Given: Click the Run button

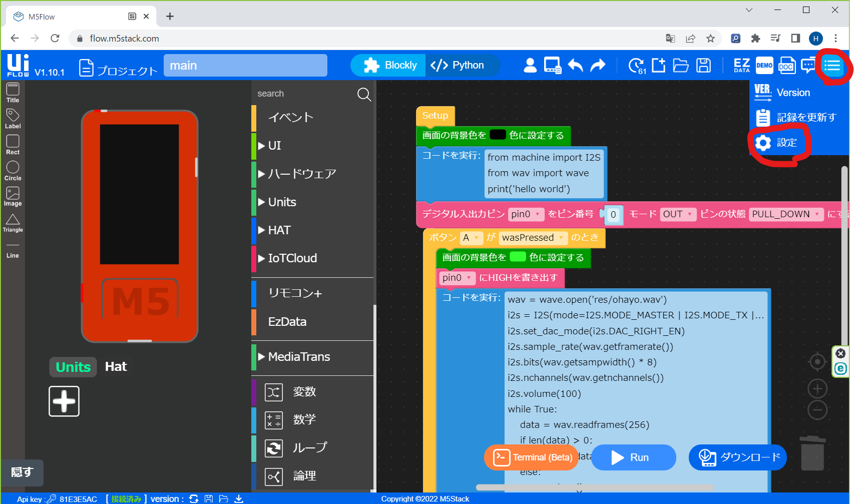Looking at the screenshot, I should pos(633,457).
